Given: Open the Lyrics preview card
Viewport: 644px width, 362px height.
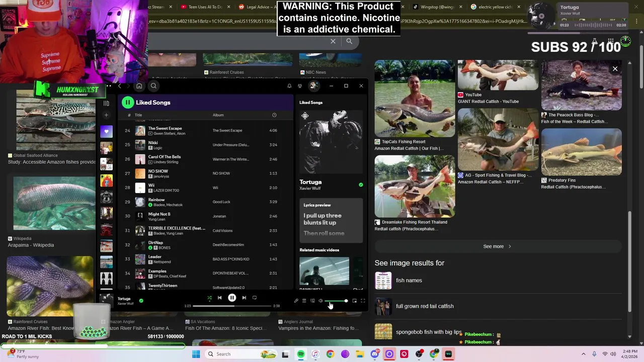Looking at the screenshot, I should pos(331,220).
